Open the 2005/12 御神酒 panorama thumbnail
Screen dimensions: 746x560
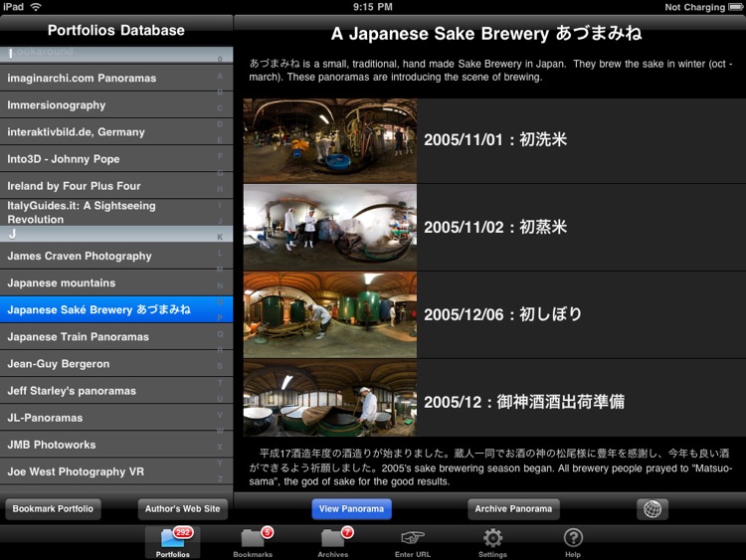[x=330, y=399]
